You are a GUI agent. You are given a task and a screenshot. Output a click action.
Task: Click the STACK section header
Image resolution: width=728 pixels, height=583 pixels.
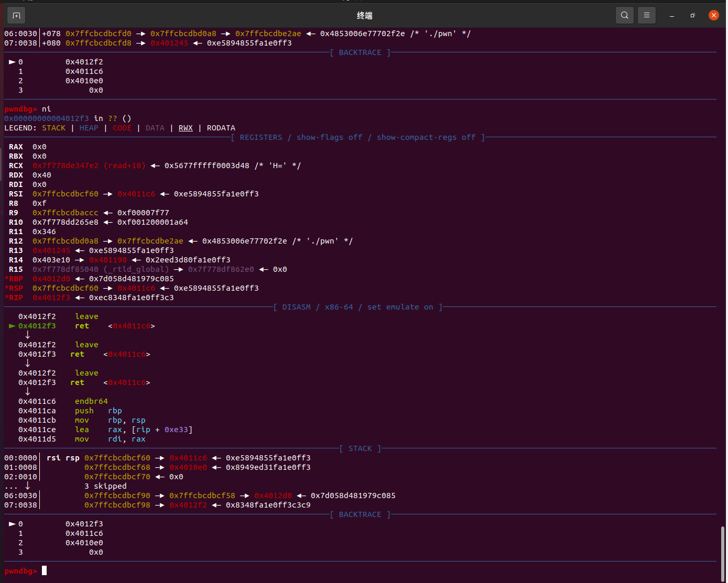coord(360,448)
